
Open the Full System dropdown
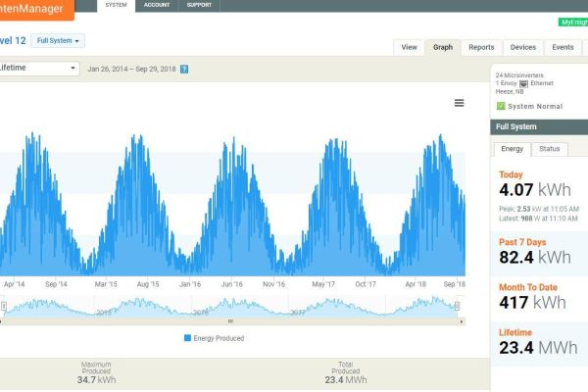tap(58, 41)
